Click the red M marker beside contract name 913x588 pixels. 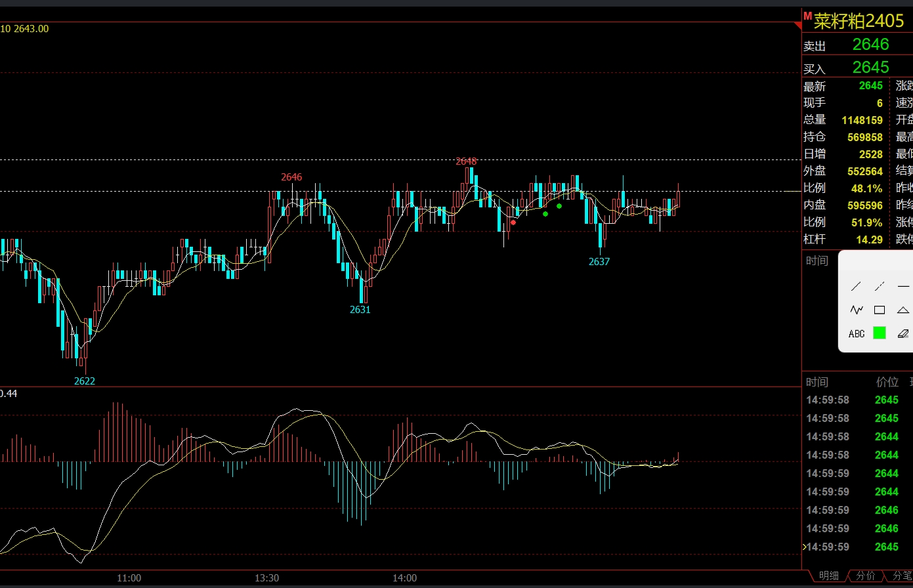coord(807,16)
